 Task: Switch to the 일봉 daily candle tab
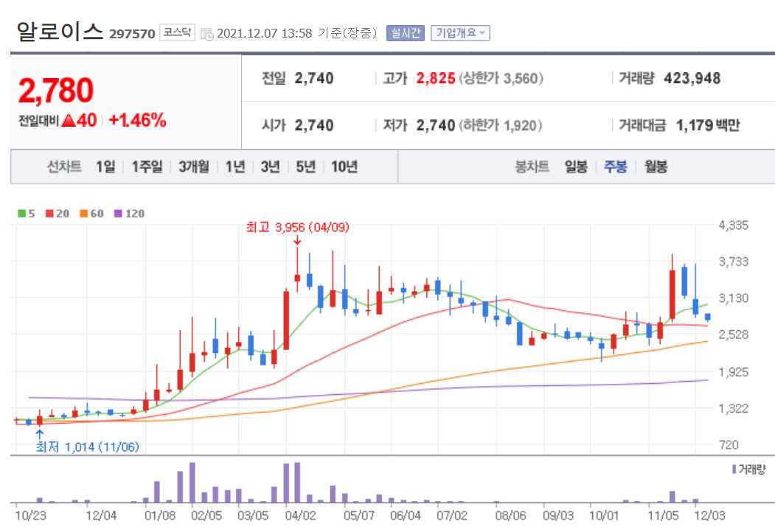tap(576, 167)
